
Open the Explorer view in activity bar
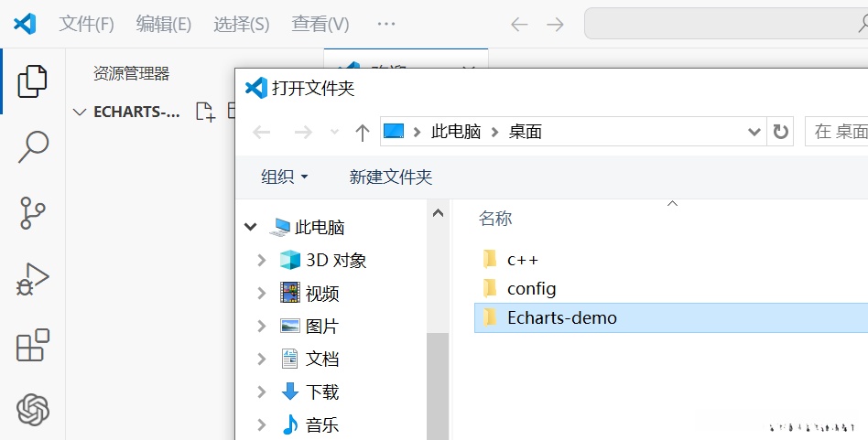[32, 81]
